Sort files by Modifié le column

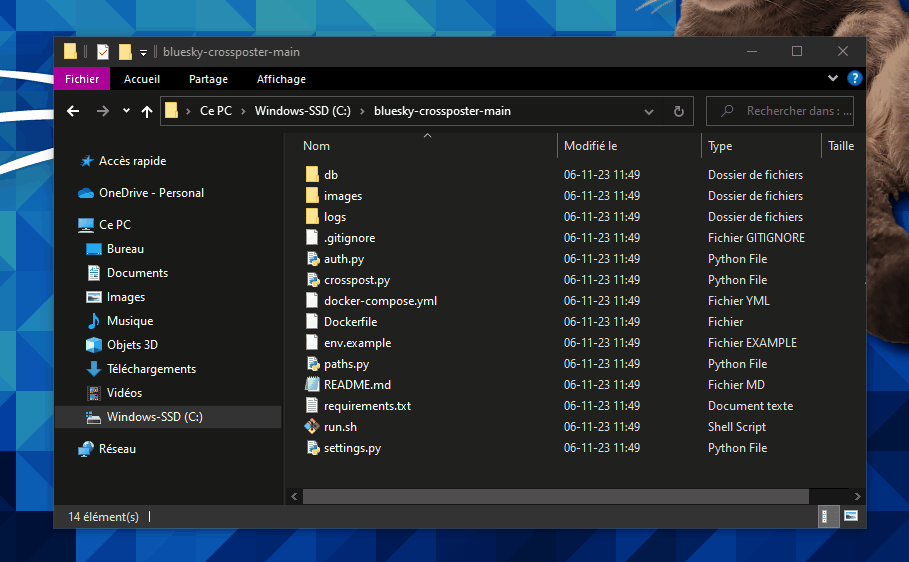coord(591,146)
